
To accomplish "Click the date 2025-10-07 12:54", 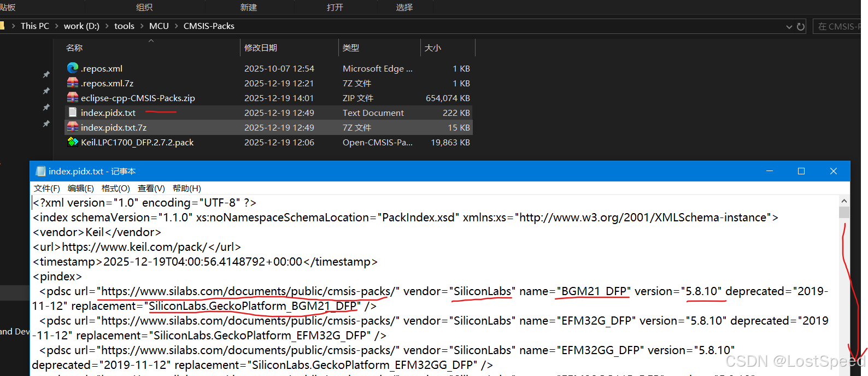I will [x=279, y=68].
